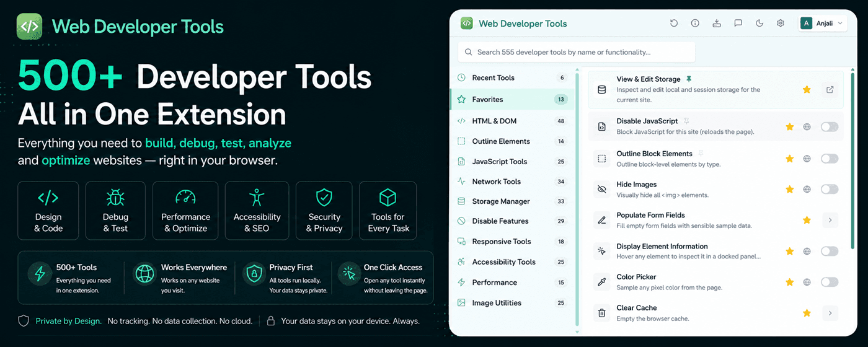This screenshot has width=868, height=347.
Task: Click eyedropper icon of Color Picker
Action: 601,282
